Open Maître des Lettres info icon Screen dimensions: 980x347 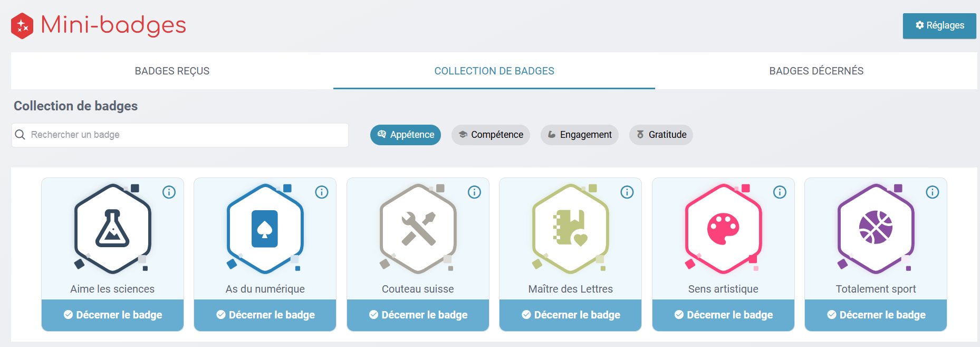(627, 192)
